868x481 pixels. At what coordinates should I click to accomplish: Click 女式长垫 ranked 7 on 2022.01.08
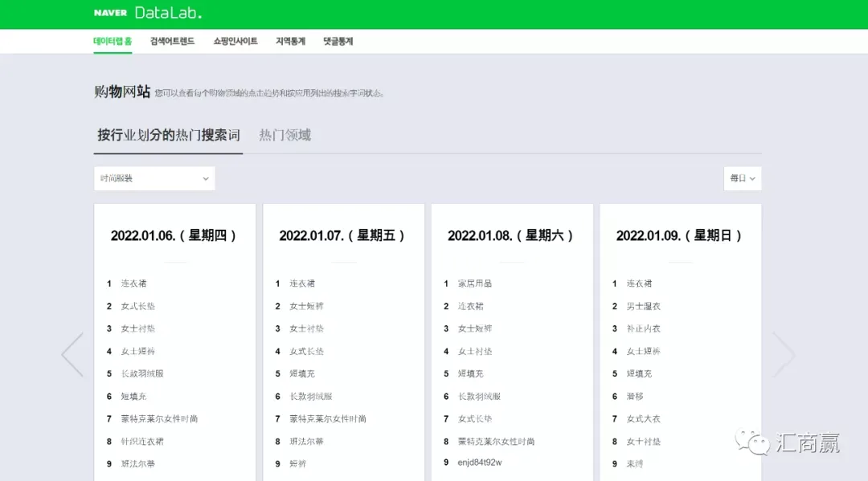click(475, 419)
